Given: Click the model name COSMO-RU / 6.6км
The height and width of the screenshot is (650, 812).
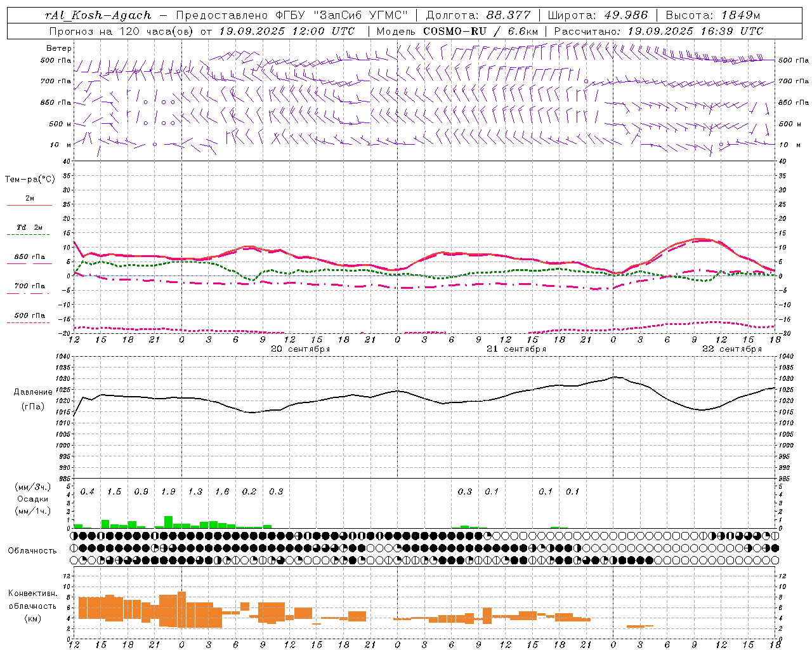Looking at the screenshot, I should [481, 31].
